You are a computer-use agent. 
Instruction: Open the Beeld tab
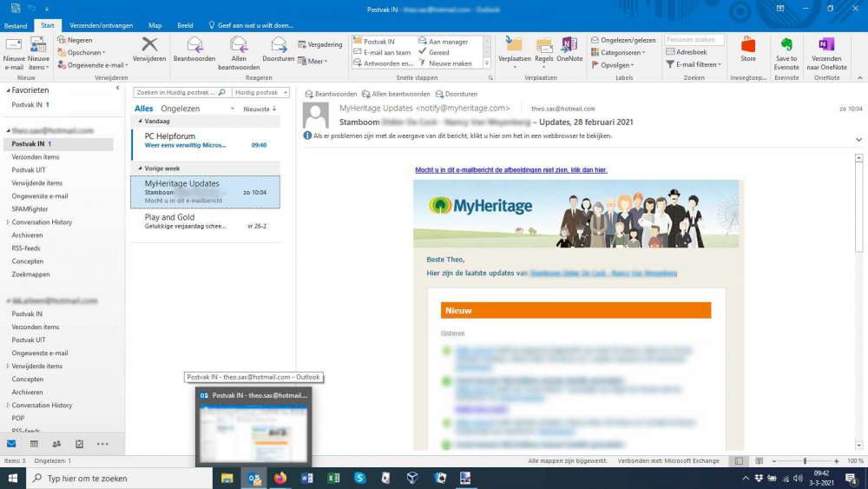[x=185, y=25]
